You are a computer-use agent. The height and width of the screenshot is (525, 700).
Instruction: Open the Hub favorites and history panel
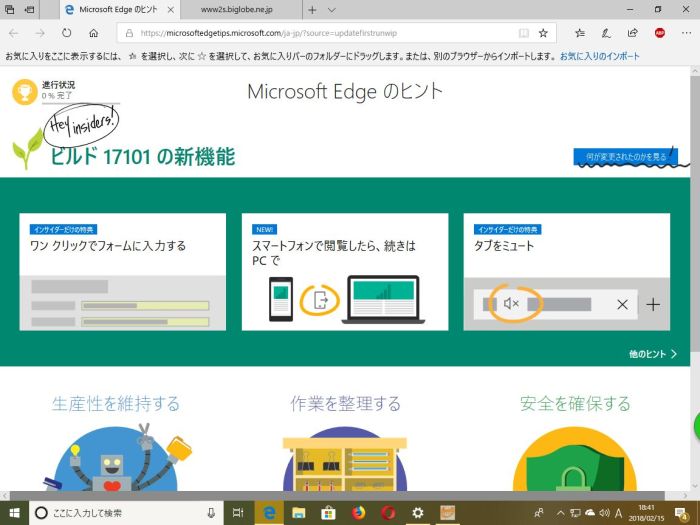pos(580,33)
